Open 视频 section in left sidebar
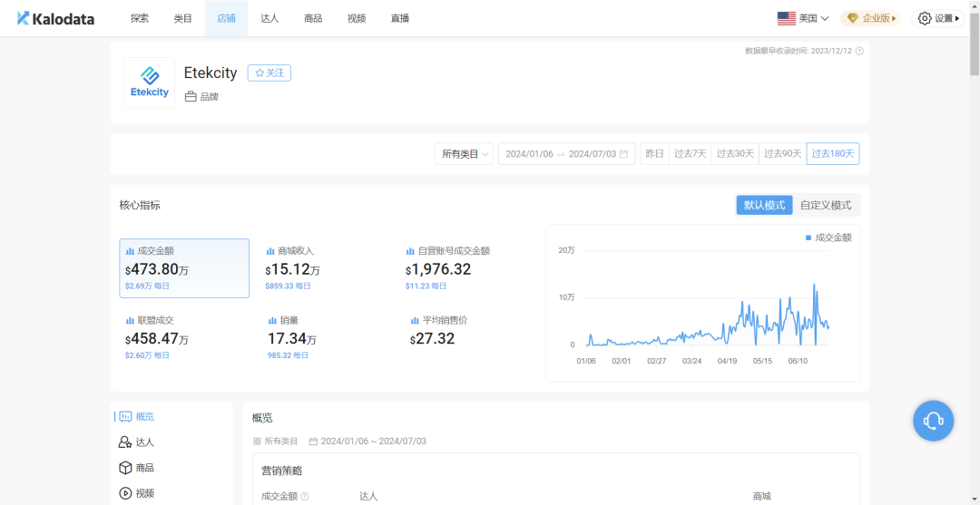Viewport: 980px width, 505px height. point(136,493)
